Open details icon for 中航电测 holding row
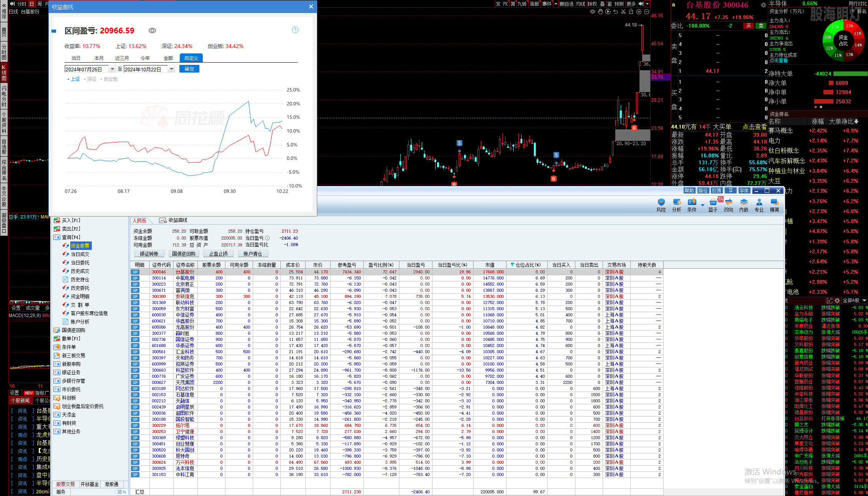 (135, 278)
